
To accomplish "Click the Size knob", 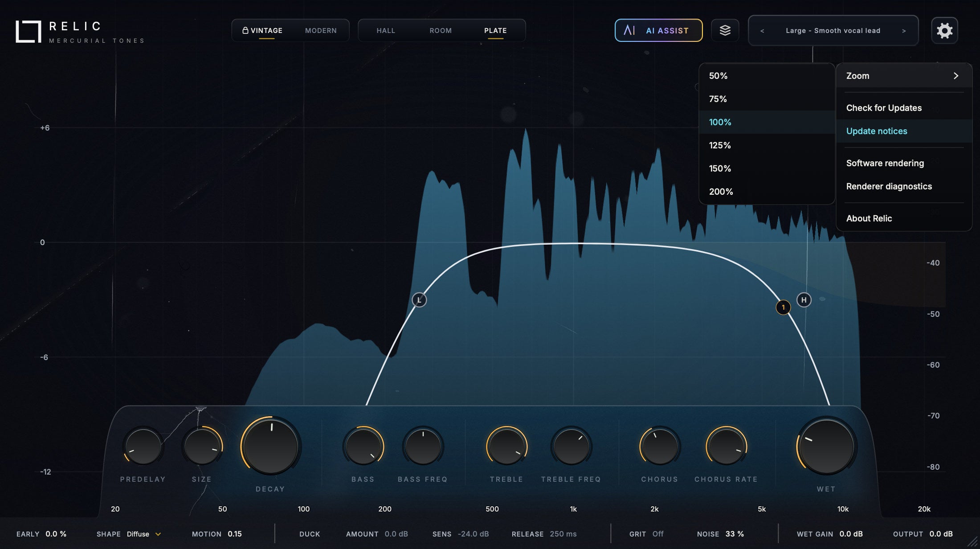I will click(202, 446).
